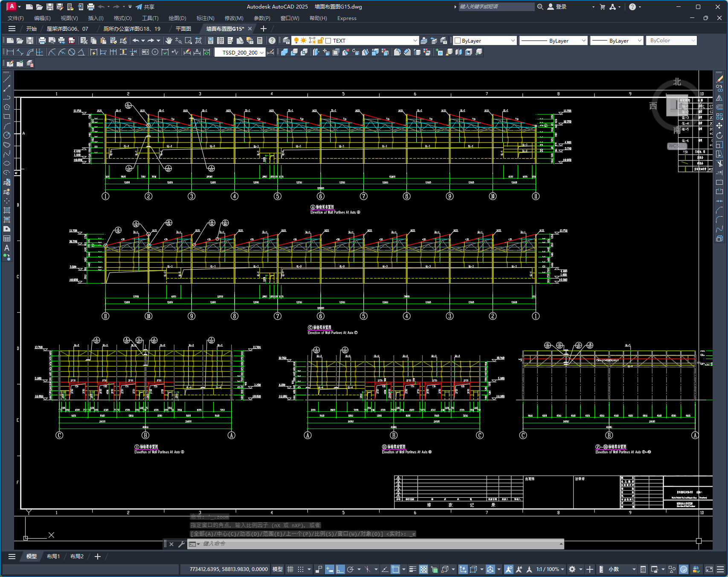The image size is (728, 577).
Task: Click the customization hamburger icon in status bar
Action: coord(720,569)
